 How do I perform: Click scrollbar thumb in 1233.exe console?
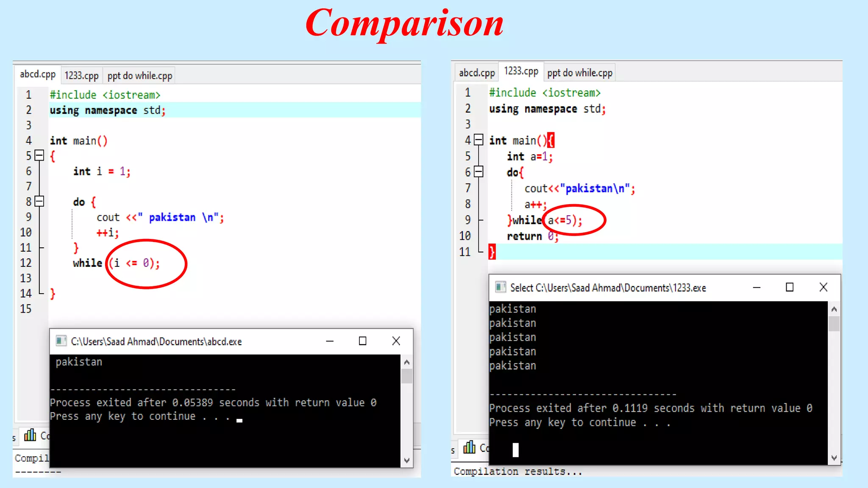[x=834, y=324]
